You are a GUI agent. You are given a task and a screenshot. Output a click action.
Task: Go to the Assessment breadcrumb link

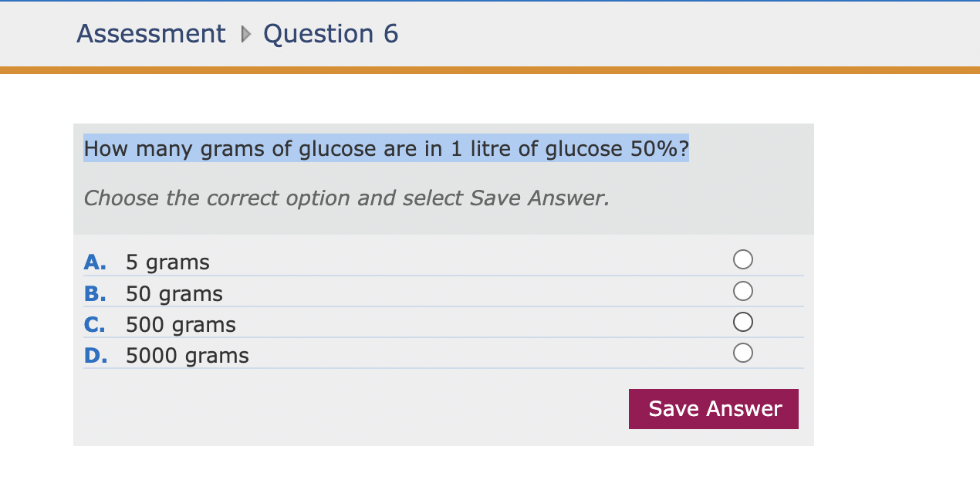coord(151,34)
